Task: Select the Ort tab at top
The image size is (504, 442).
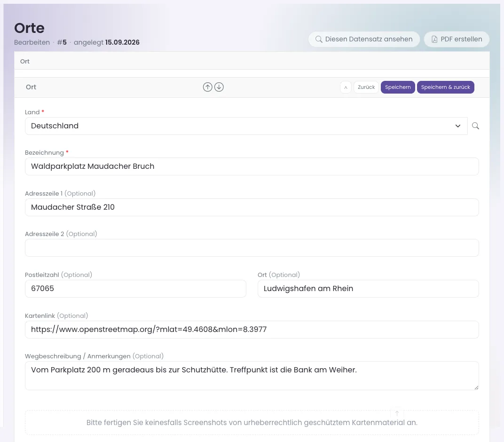Action: point(25,62)
